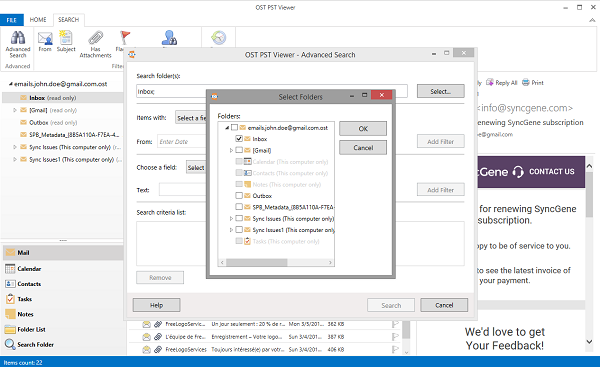Collapse emails.john.doe@gmail.com.ost in main folder pane
Screen dimensions: 600x367
click(11, 84)
